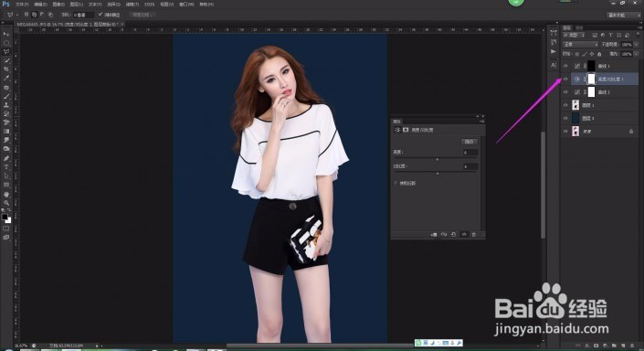Screen dimensions: 644x351
Task: Select the Pen tool
Action: coord(6,158)
